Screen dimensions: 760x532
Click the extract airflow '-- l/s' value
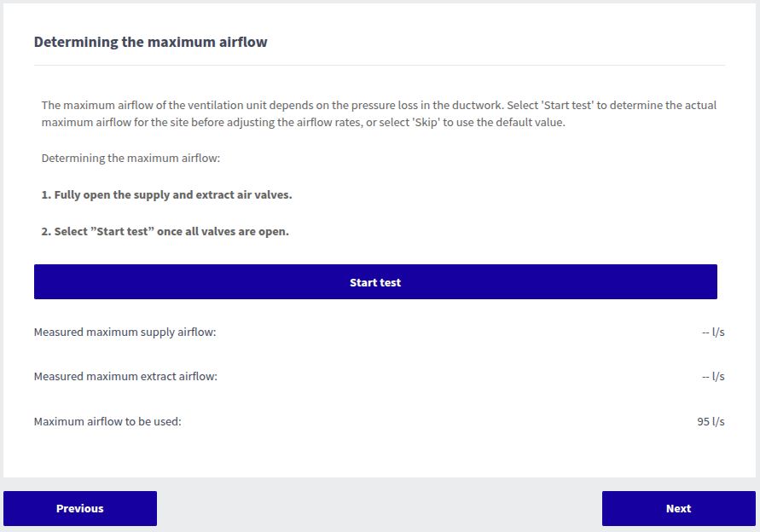pyautogui.click(x=713, y=376)
